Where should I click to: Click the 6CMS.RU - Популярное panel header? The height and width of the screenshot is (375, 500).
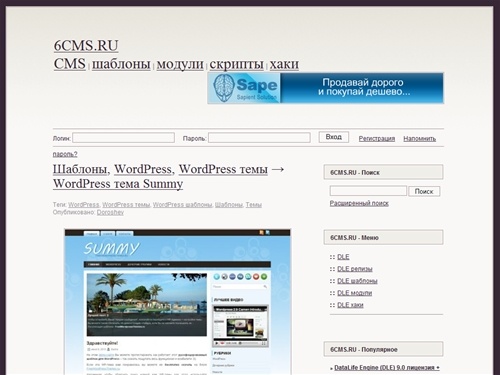tap(383, 349)
